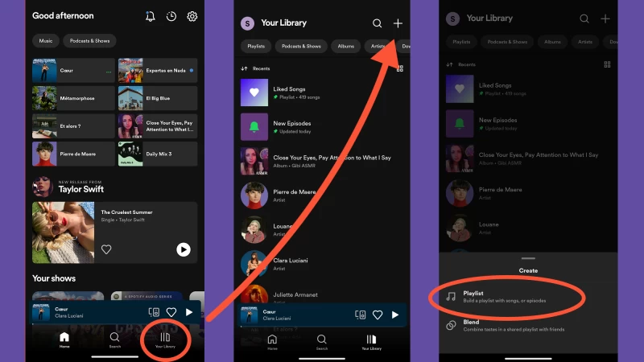Open the Settings gear icon
This screenshot has height=362, width=644.
(192, 16)
